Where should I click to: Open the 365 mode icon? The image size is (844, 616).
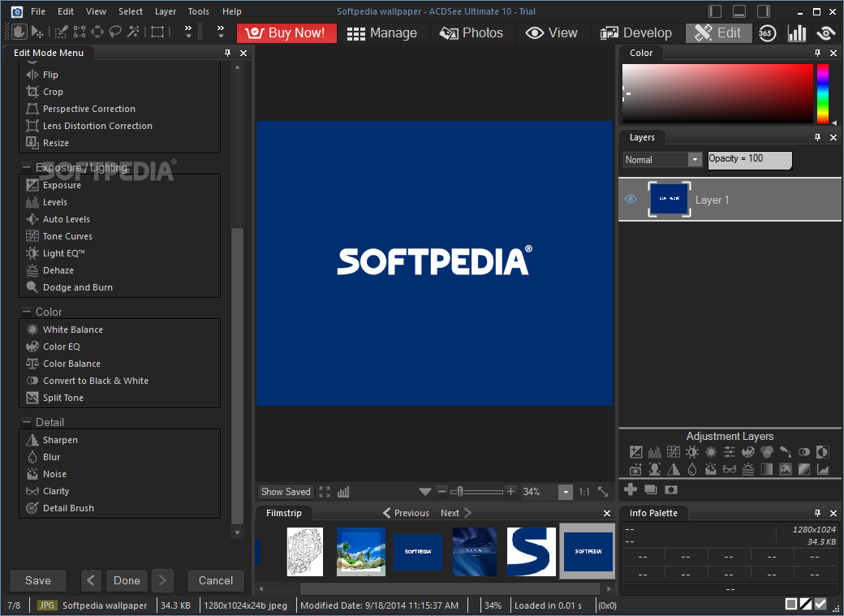pos(767,32)
